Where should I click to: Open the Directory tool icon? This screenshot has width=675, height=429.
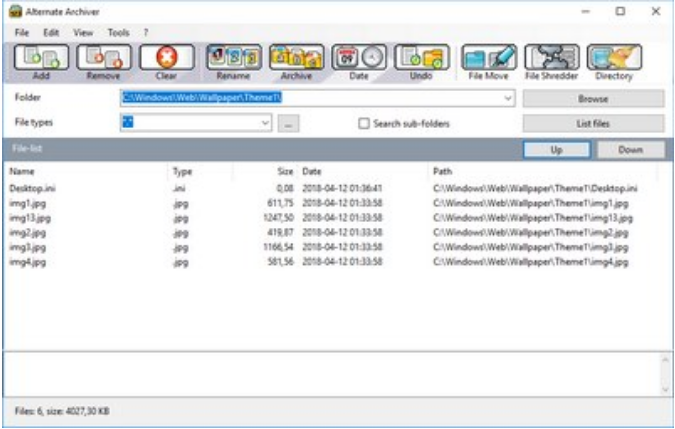coord(613,61)
